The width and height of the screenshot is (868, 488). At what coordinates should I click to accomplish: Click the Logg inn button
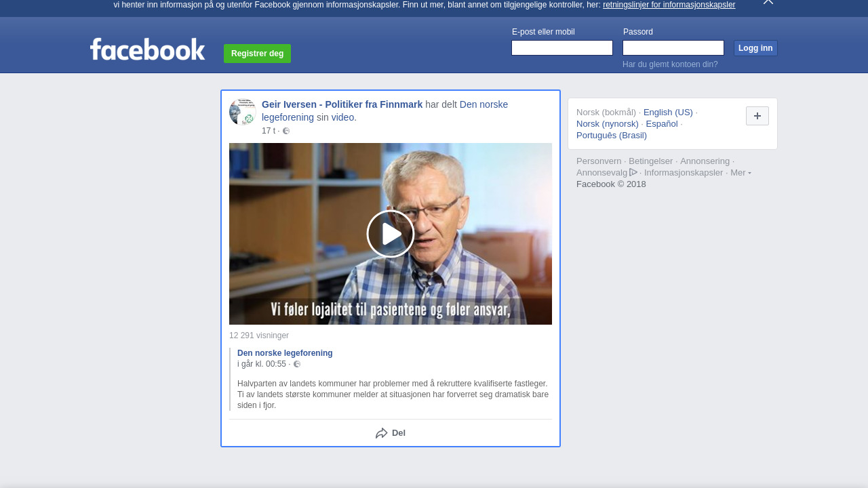755,48
